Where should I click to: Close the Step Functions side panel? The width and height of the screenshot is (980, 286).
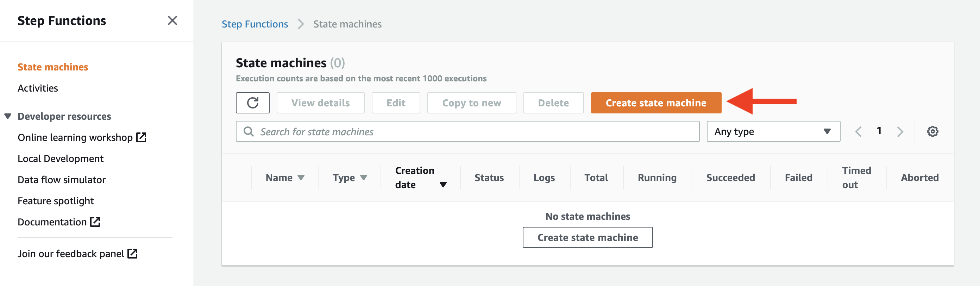pos(172,20)
